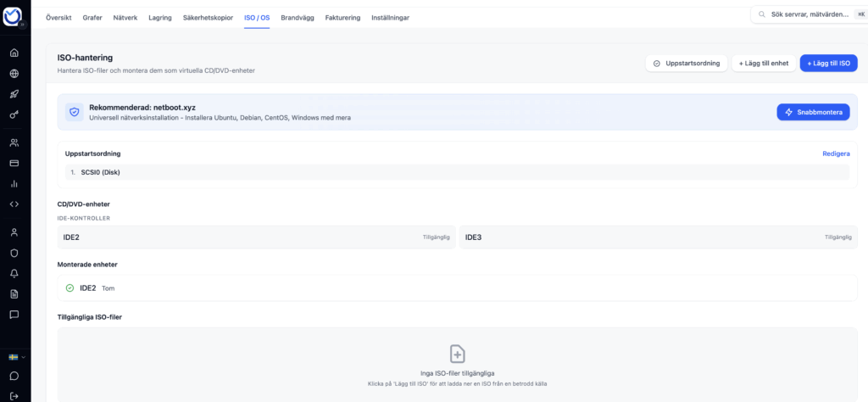Click the globe icon in sidebar
Viewport: 868px width, 402px height.
point(14,74)
